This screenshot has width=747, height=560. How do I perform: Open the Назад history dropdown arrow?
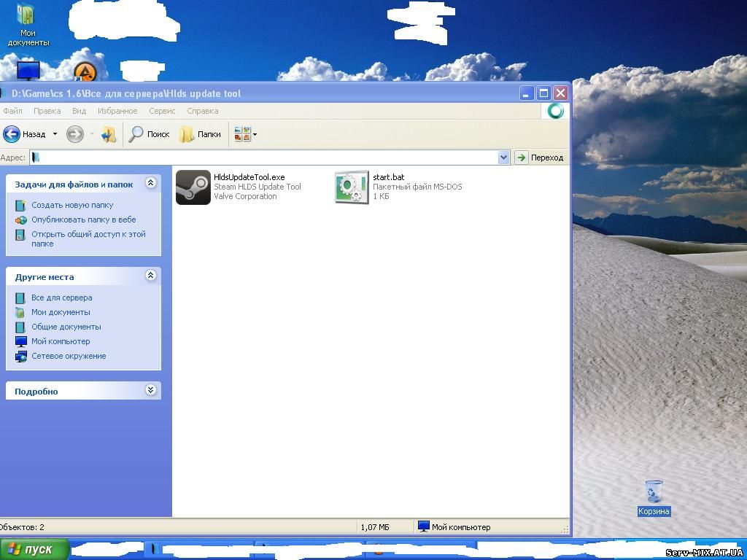point(55,134)
